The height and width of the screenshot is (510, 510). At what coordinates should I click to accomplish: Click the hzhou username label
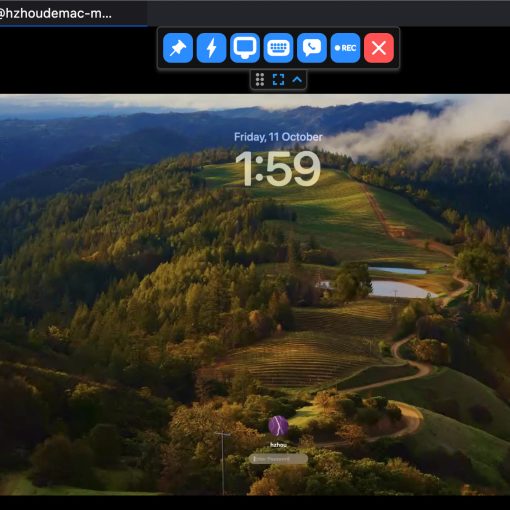(278, 445)
